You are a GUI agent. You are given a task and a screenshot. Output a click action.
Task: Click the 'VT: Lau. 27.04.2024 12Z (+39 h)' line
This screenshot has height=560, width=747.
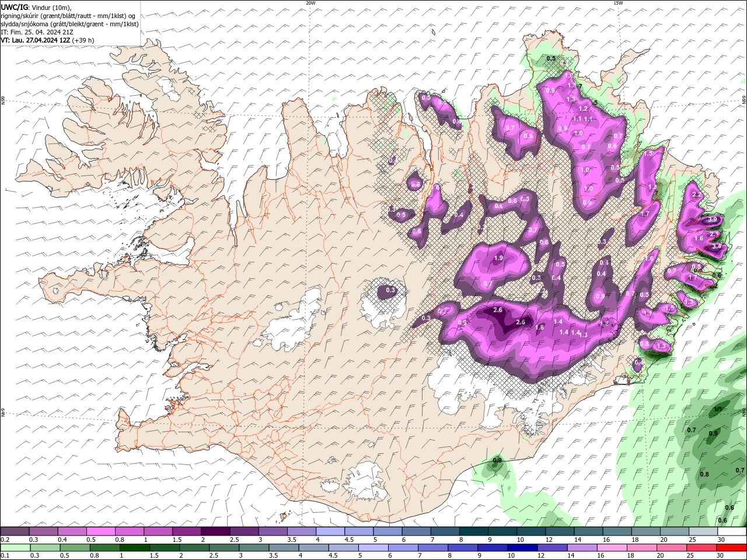[x=47, y=40]
